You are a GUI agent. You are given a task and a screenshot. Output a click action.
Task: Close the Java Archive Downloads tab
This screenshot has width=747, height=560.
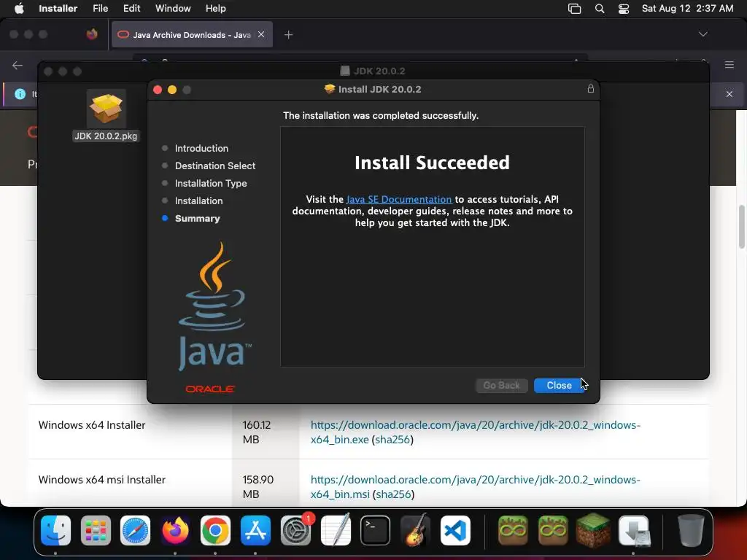tap(261, 34)
